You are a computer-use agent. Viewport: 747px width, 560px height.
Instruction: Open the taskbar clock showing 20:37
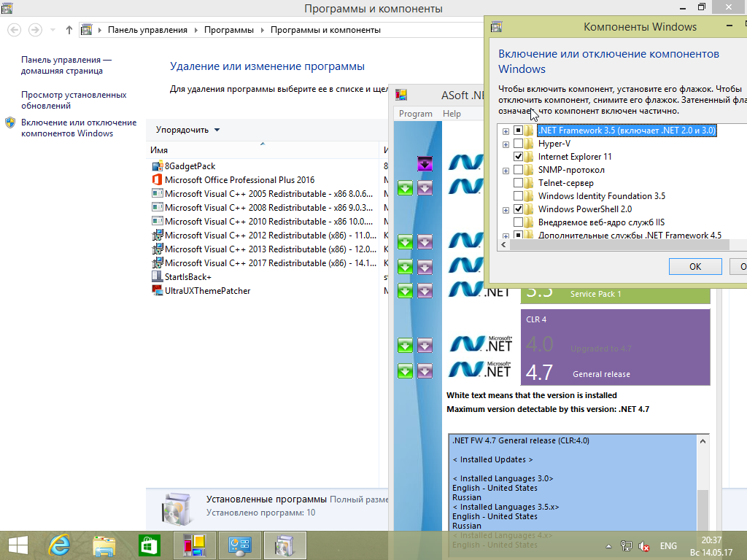pyautogui.click(x=711, y=546)
